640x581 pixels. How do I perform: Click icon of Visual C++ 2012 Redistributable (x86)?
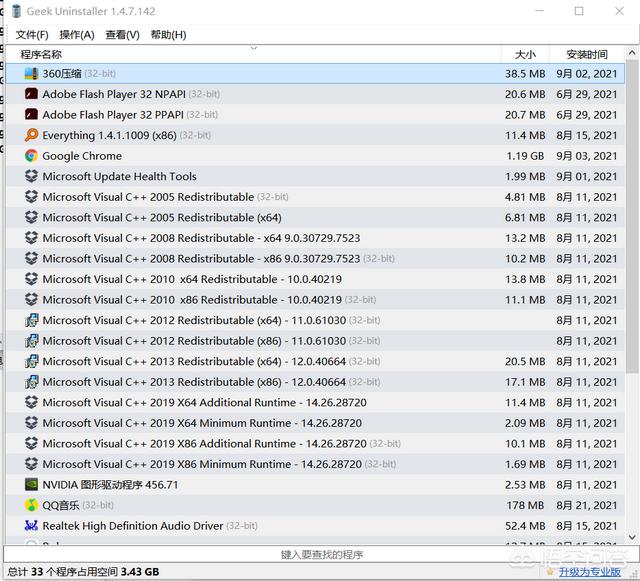coord(31,341)
